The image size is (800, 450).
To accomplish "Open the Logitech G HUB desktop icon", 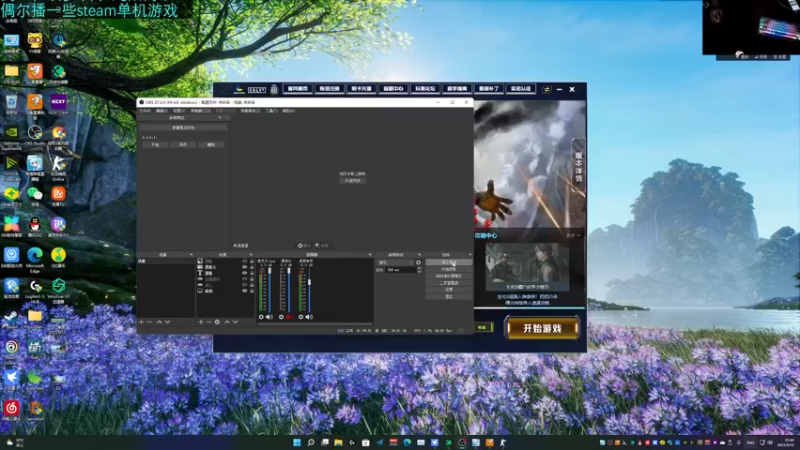I will 35,290.
